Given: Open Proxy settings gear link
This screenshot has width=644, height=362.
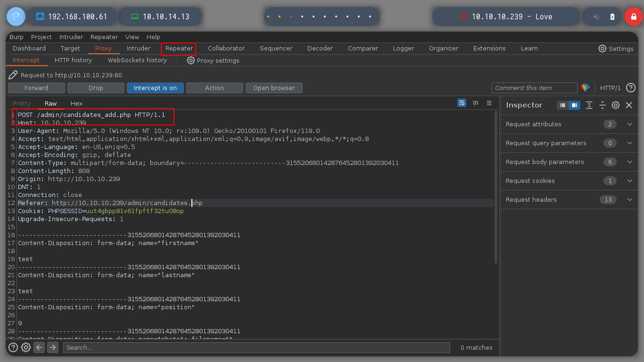Looking at the screenshot, I should 213,60.
